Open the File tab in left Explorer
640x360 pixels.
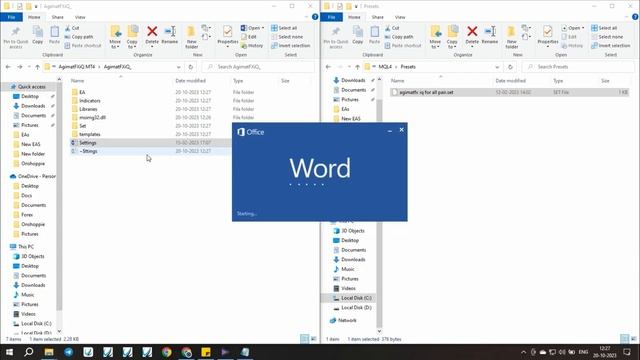click(11, 17)
